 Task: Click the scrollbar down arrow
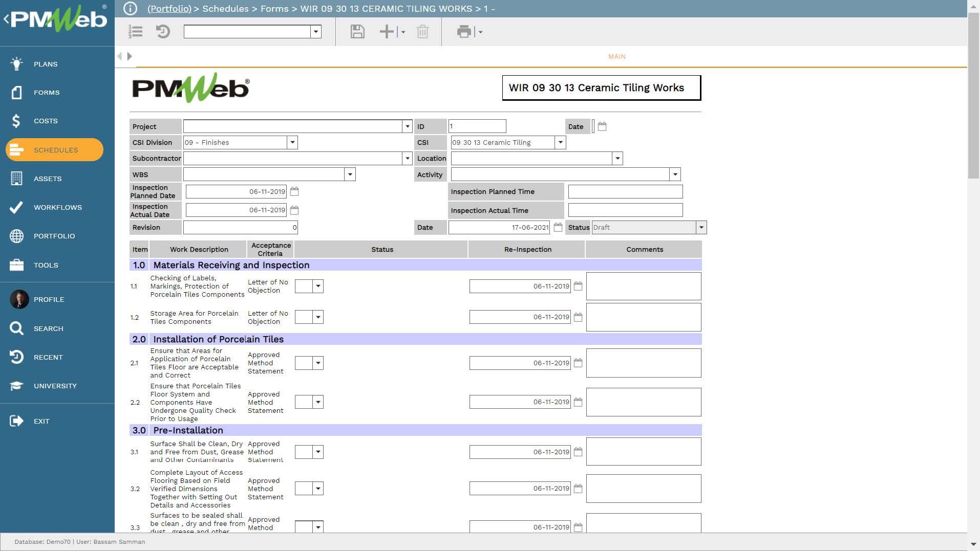(973, 545)
